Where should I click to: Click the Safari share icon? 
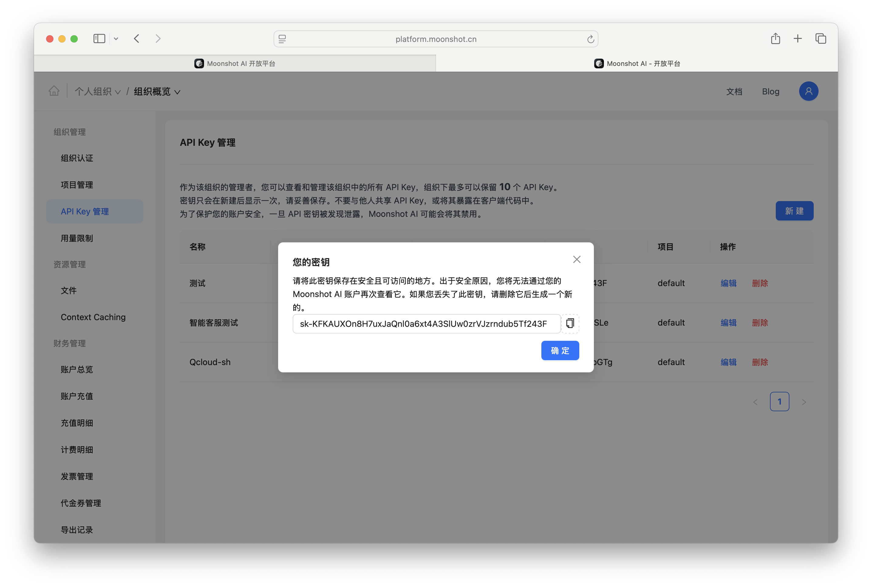(x=775, y=39)
